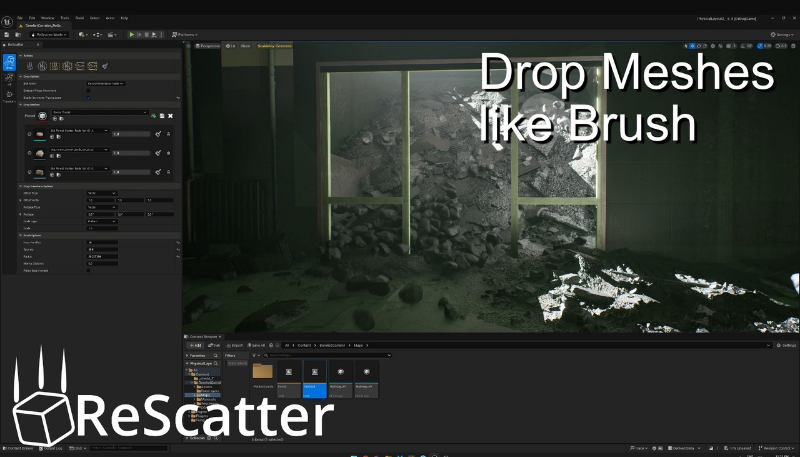Click the third mesh weight slider field

tap(131, 172)
